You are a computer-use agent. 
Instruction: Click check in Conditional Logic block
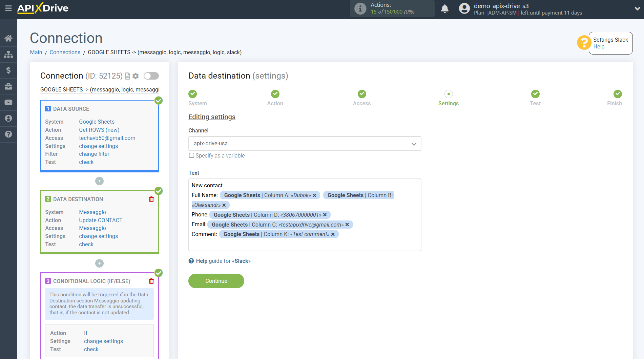click(91, 349)
